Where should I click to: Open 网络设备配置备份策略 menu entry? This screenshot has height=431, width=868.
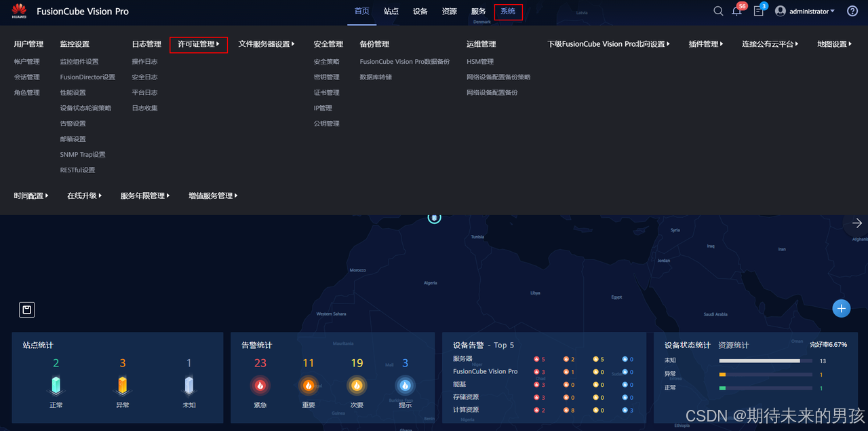[x=498, y=77]
